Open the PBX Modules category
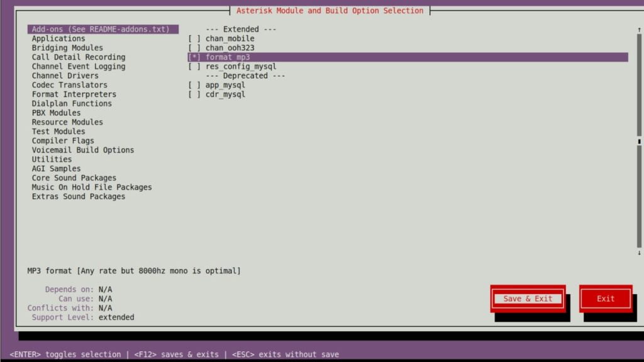 (55, 112)
